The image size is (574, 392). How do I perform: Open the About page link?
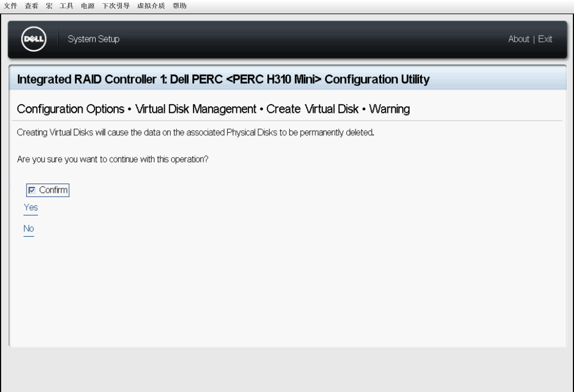[x=519, y=39]
